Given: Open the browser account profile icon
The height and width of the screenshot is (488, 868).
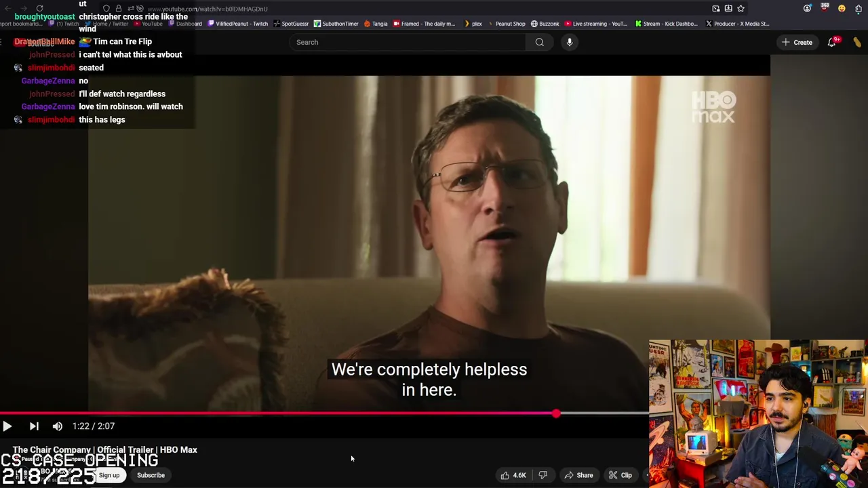Looking at the screenshot, I should [807, 9].
